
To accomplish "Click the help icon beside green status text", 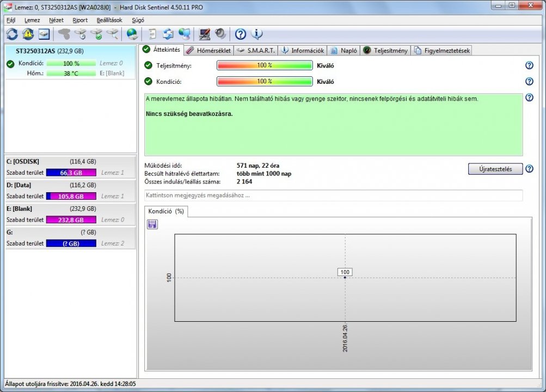I will [x=529, y=97].
